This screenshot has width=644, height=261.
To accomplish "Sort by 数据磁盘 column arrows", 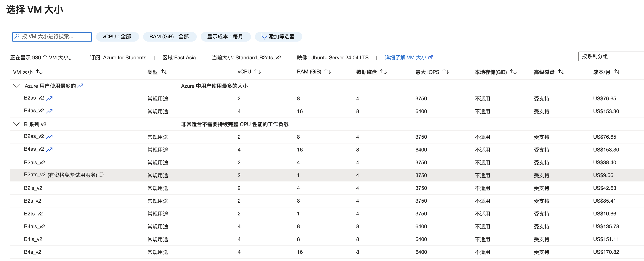I will click(383, 72).
